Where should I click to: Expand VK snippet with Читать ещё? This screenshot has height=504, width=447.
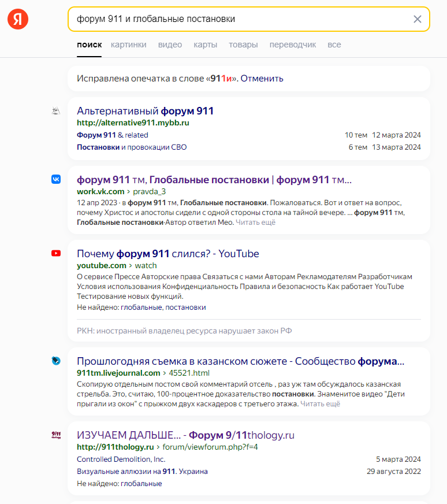coord(256,222)
